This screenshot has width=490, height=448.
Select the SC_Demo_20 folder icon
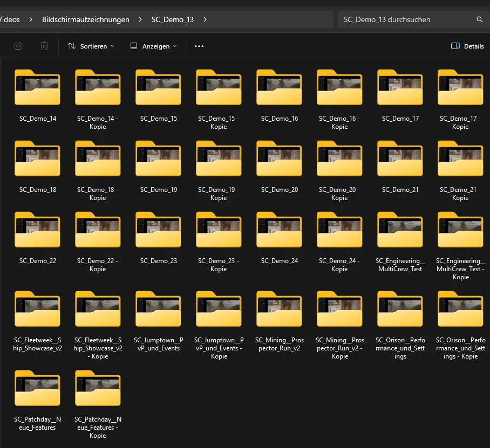coord(279,158)
